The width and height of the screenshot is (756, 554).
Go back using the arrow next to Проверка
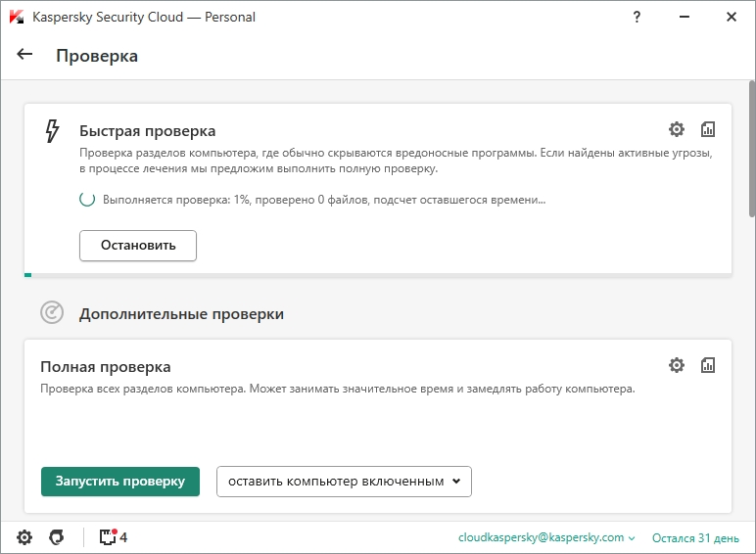pos(24,55)
